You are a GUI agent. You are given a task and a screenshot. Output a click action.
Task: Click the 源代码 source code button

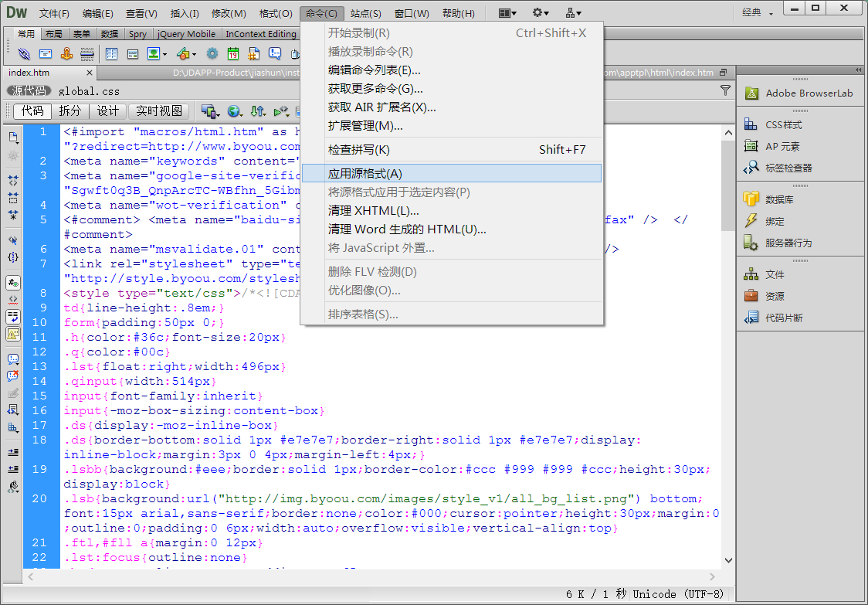tap(29, 90)
